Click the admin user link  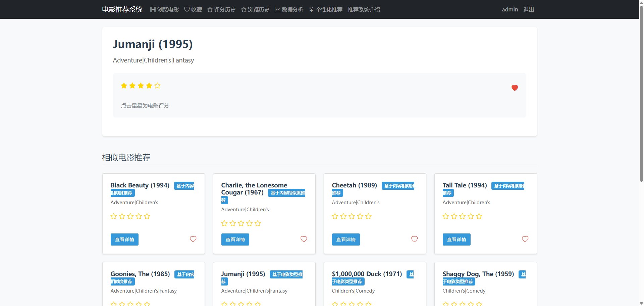(510, 9)
